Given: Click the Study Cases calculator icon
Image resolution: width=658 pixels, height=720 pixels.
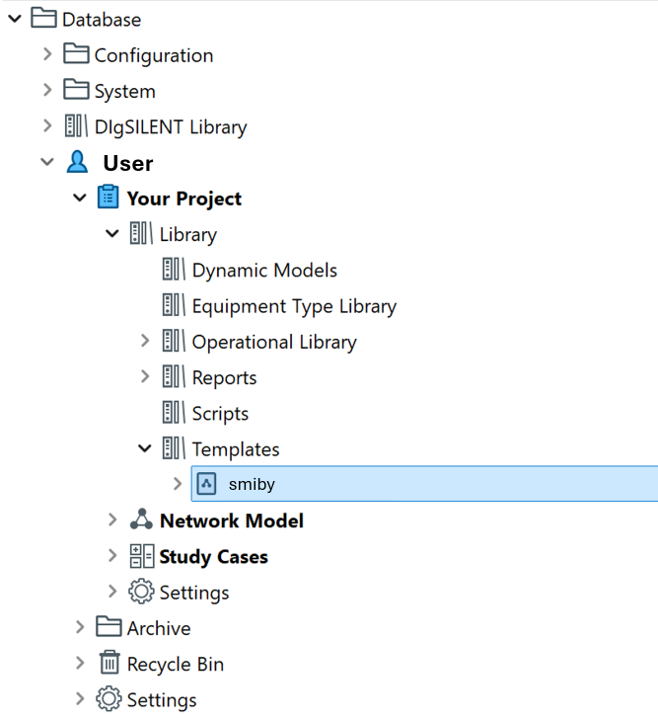Looking at the screenshot, I should click(x=141, y=557).
